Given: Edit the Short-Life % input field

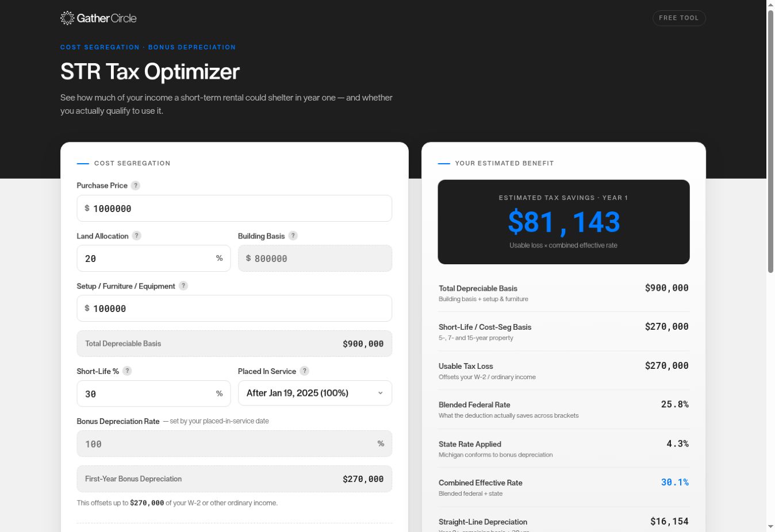Looking at the screenshot, I should [x=154, y=394].
